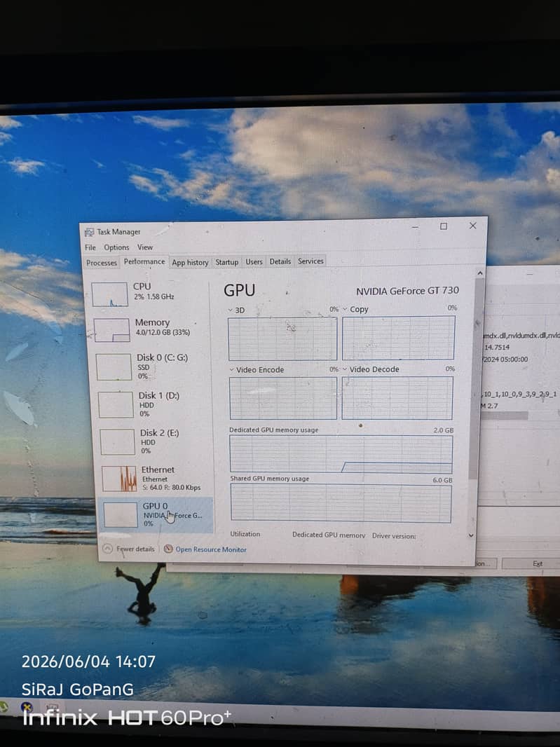
Task: Open Resource Monitor link
Action: point(211,549)
